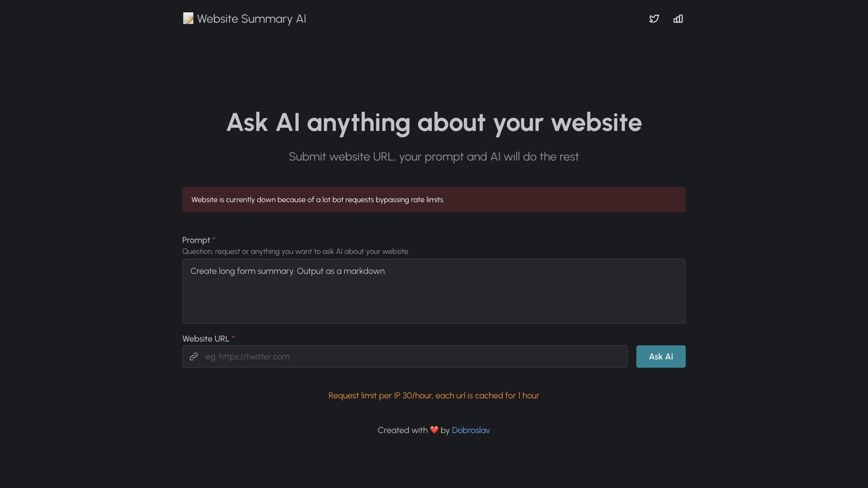This screenshot has width=868, height=488.
Task: Click the rate limit notice text
Action: click(434, 395)
